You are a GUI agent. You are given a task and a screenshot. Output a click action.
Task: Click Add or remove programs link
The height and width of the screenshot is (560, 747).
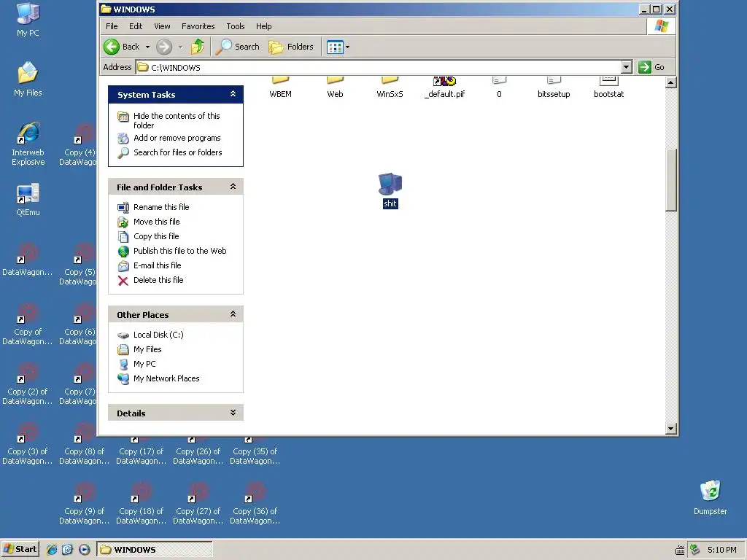coord(177,138)
